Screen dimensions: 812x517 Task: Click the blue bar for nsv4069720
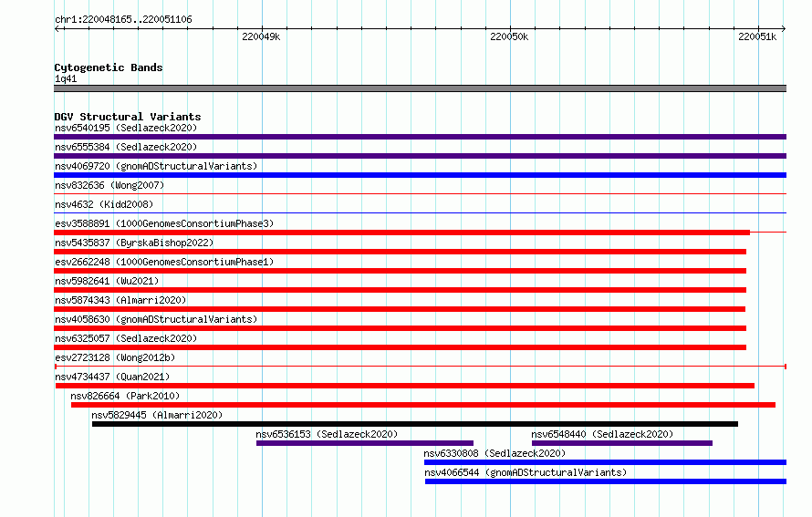(x=420, y=175)
